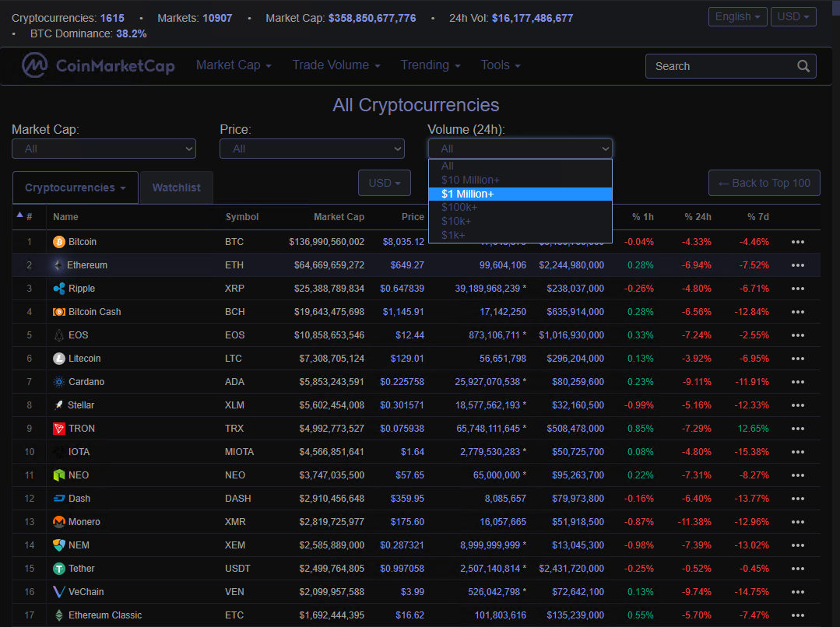Sort table by % 24h column header
This screenshot has width=840, height=627.
[698, 217]
